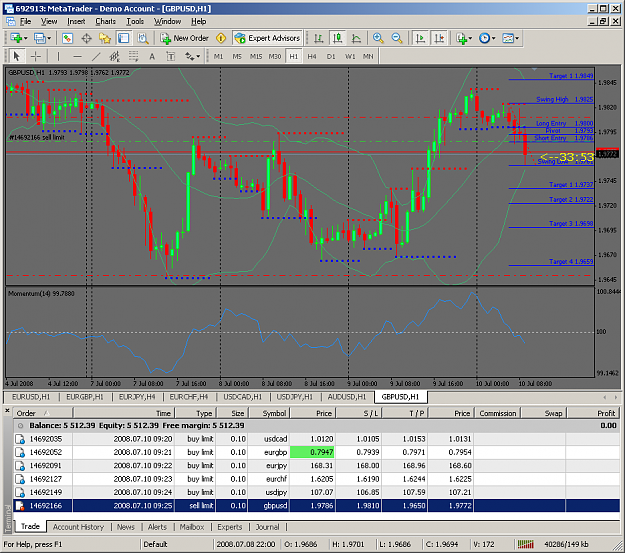Open the Insert menu
The width and height of the screenshot is (625, 553).
click(76, 21)
